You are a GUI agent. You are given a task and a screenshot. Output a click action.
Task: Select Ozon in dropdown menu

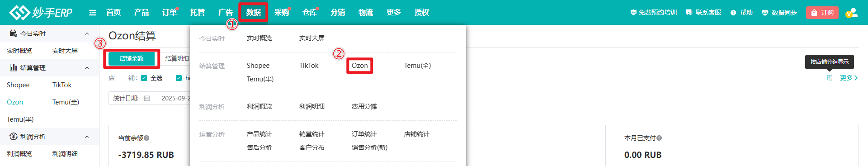click(x=360, y=66)
